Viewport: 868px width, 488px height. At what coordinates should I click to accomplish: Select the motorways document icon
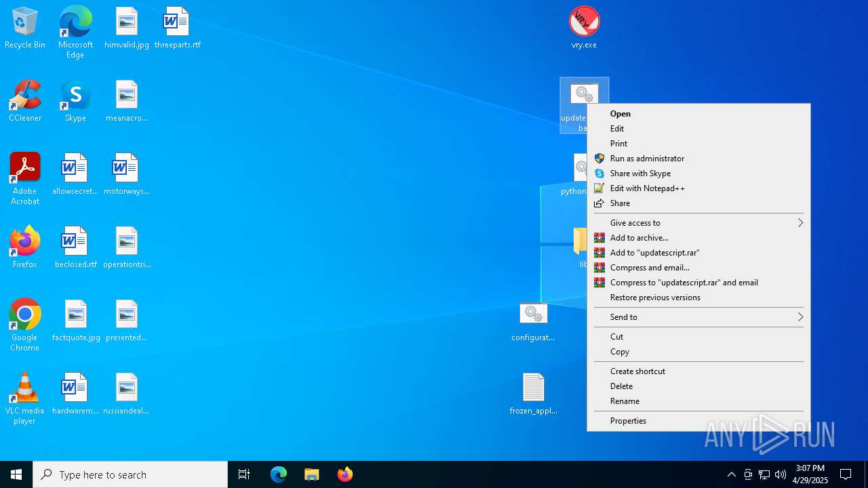click(x=127, y=175)
